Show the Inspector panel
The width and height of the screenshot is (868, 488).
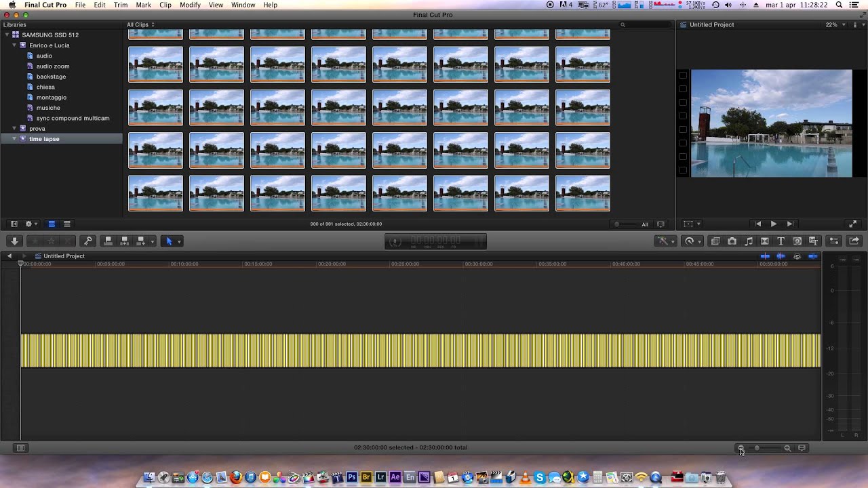[x=834, y=241]
